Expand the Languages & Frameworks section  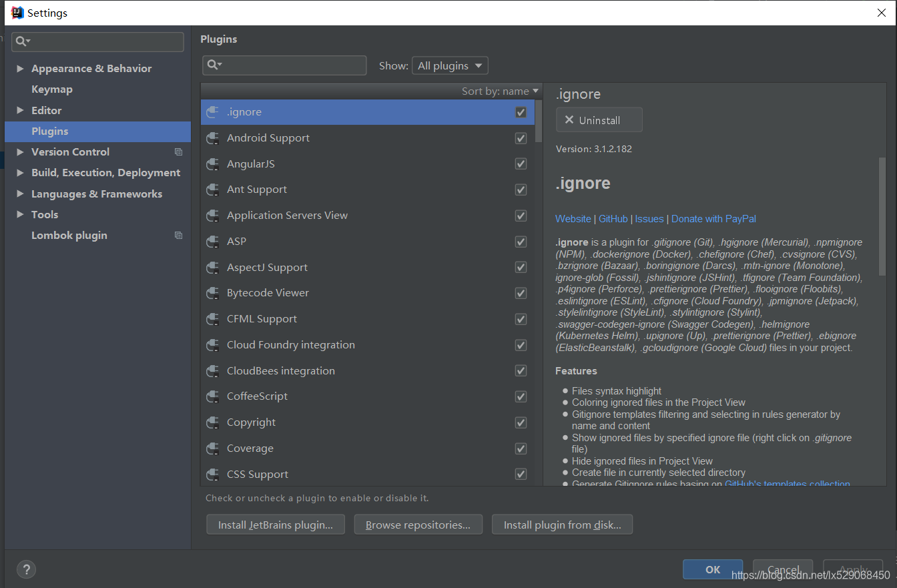(x=19, y=194)
